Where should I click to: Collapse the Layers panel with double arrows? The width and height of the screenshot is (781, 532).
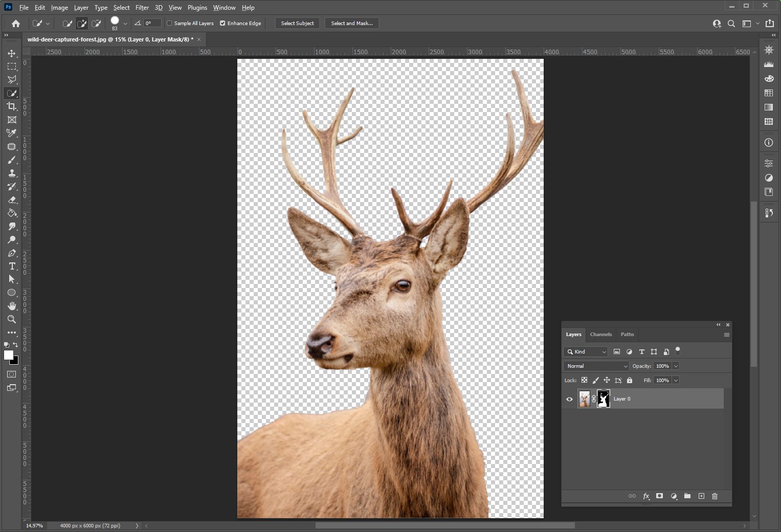pos(718,324)
